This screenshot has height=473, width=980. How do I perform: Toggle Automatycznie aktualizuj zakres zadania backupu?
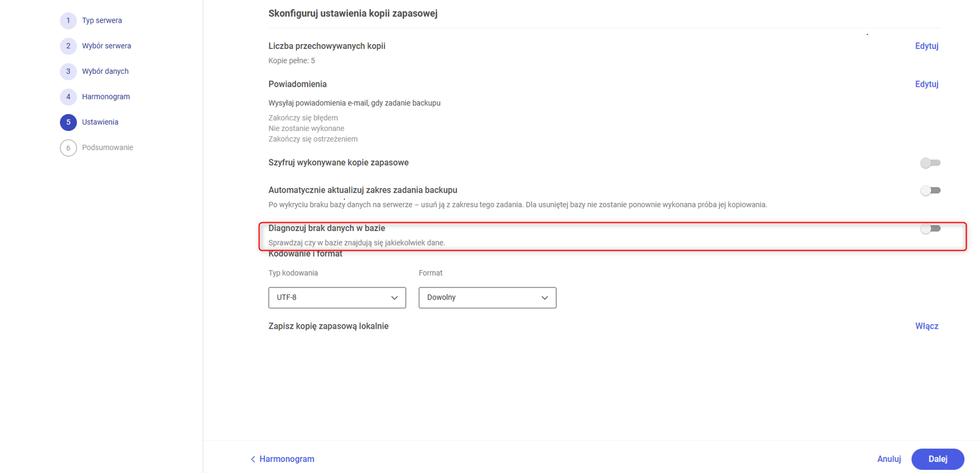pos(930,190)
